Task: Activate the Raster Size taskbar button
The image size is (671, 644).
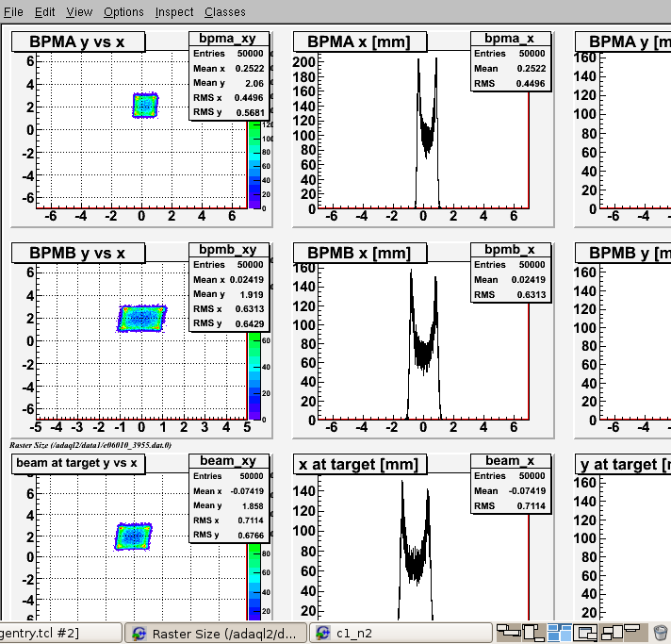Action: click(216, 633)
